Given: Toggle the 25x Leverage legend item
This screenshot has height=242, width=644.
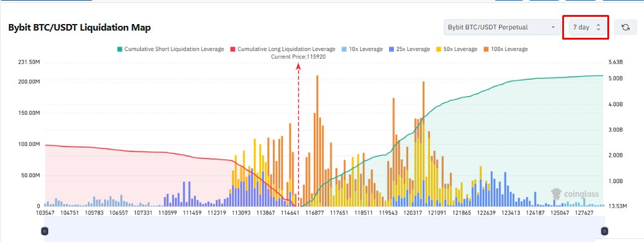Looking at the screenshot, I should 409,49.
